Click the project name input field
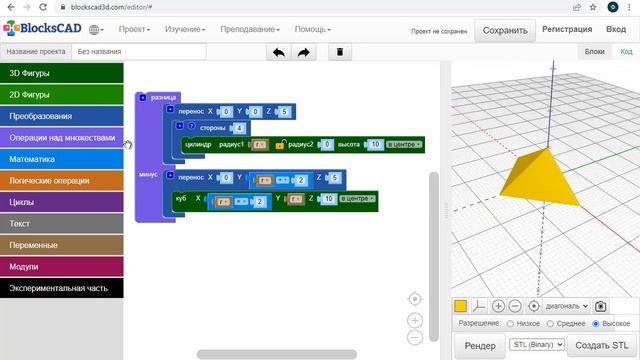This screenshot has width=640, height=360. (x=139, y=52)
